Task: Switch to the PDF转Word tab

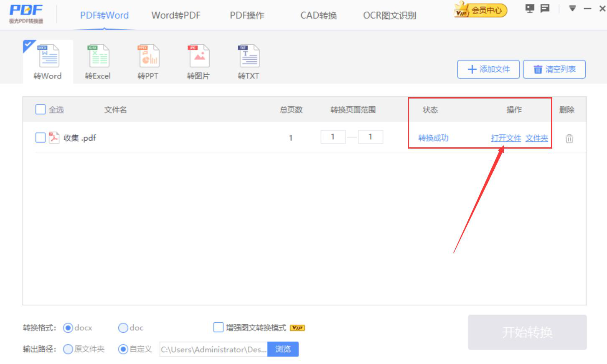Action: [104, 15]
